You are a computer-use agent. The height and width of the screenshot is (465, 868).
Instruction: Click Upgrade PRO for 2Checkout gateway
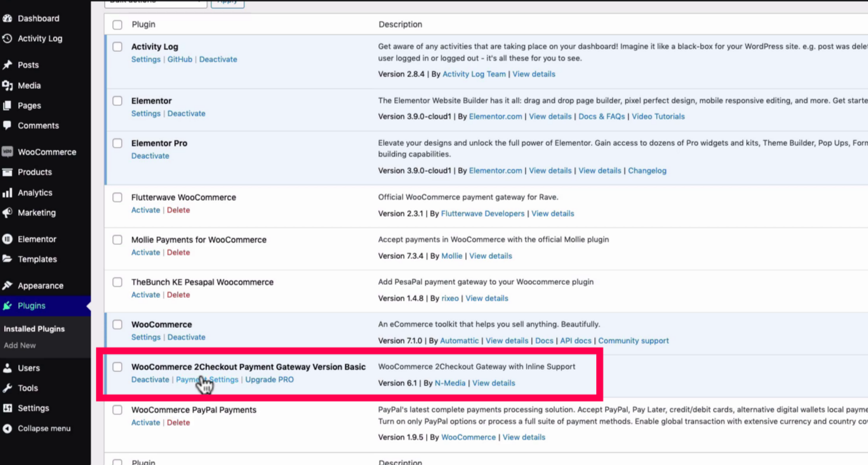(270, 380)
